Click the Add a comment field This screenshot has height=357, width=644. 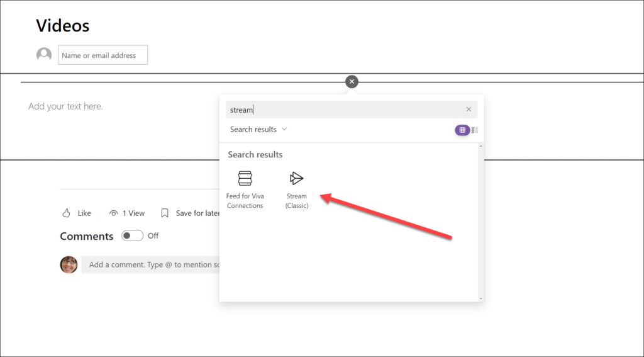[x=150, y=264]
